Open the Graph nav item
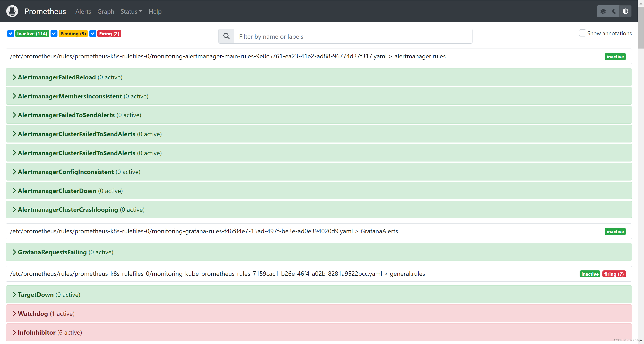The height and width of the screenshot is (344, 644). pyautogui.click(x=106, y=11)
